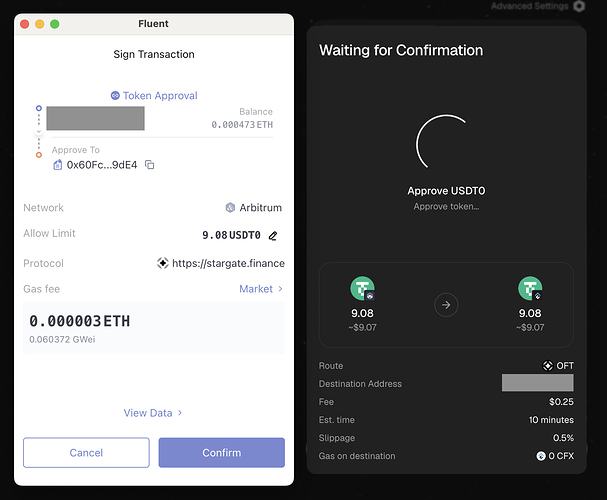Click the redacted destination address field
The image size is (607, 500).
(538, 383)
